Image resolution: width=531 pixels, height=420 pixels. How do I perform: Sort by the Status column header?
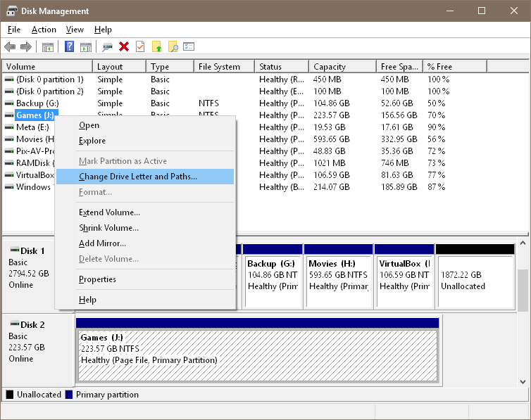282,67
